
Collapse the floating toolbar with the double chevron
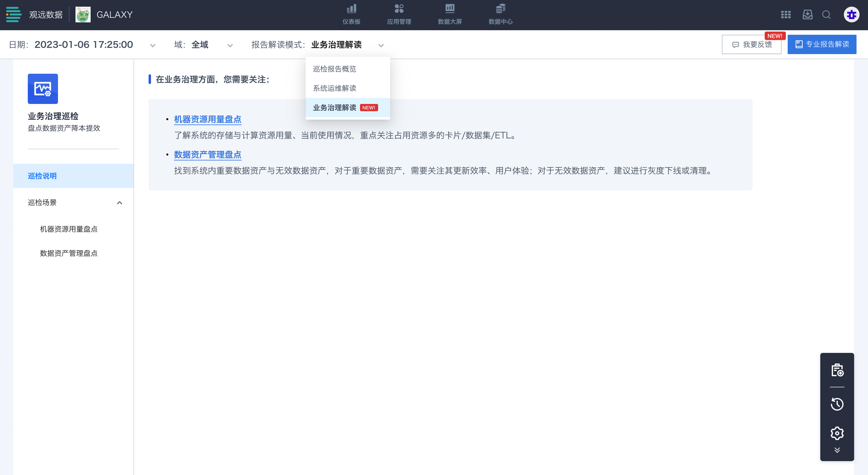coord(837,450)
